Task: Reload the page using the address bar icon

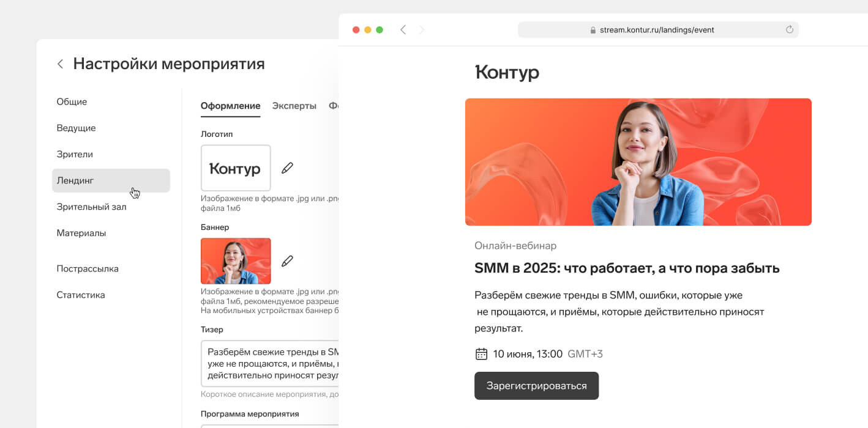Action: click(x=790, y=29)
